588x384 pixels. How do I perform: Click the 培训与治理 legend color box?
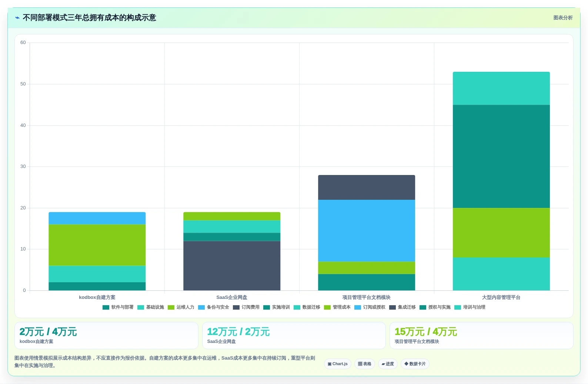coord(458,307)
